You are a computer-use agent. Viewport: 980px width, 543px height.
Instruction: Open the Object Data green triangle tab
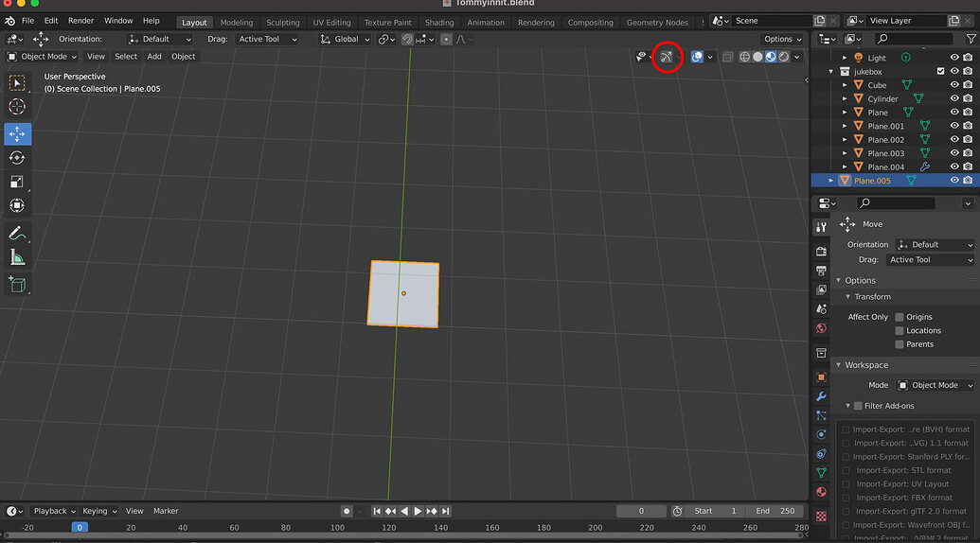pyautogui.click(x=821, y=472)
